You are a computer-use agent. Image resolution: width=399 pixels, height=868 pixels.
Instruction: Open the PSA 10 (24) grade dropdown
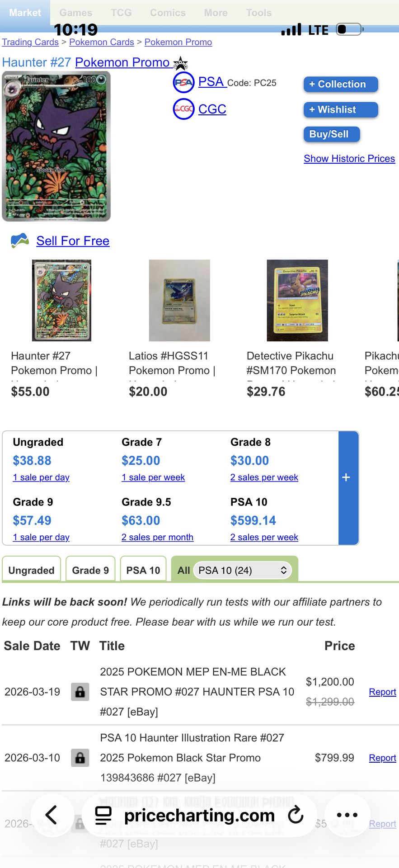click(243, 570)
